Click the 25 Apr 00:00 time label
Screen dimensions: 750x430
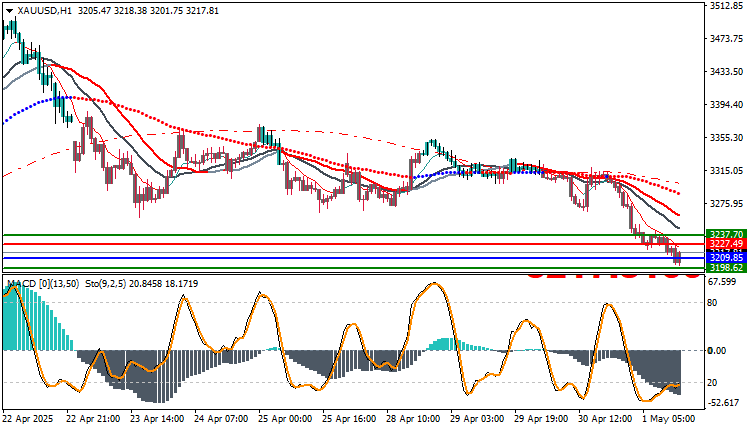(x=285, y=419)
